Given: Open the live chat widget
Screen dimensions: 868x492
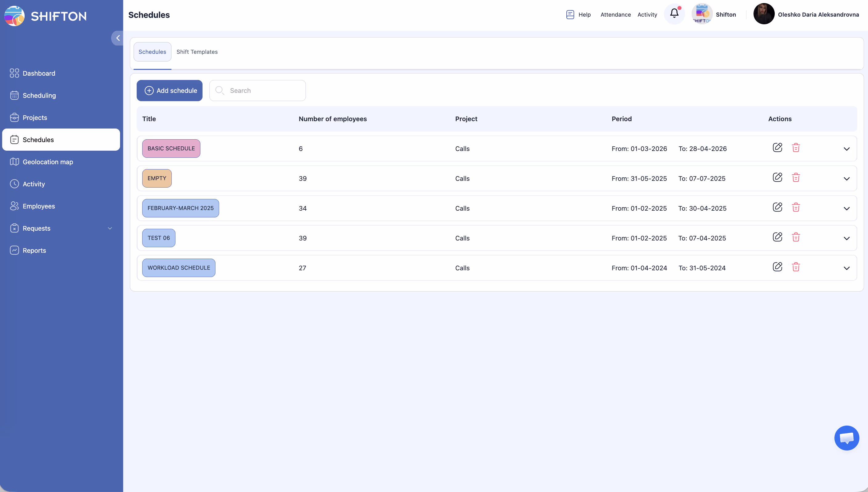Looking at the screenshot, I should tap(846, 438).
